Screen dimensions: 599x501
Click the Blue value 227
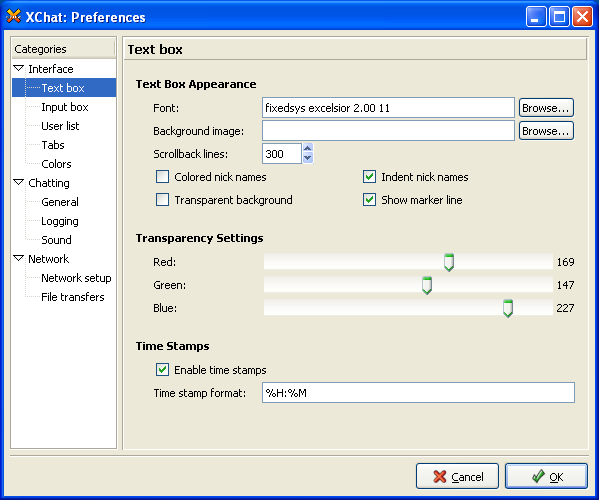565,308
